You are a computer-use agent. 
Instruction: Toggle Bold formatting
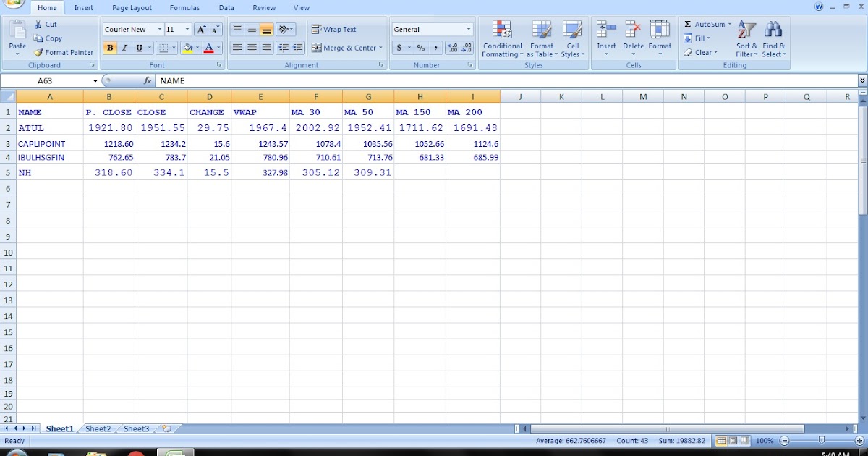[x=110, y=48]
